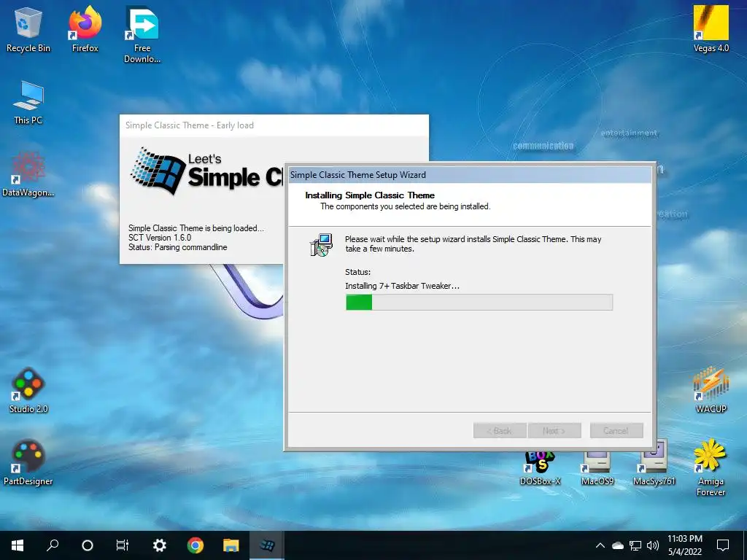Open Task View on the taskbar
This screenshot has width=747, height=560.
pos(123,545)
